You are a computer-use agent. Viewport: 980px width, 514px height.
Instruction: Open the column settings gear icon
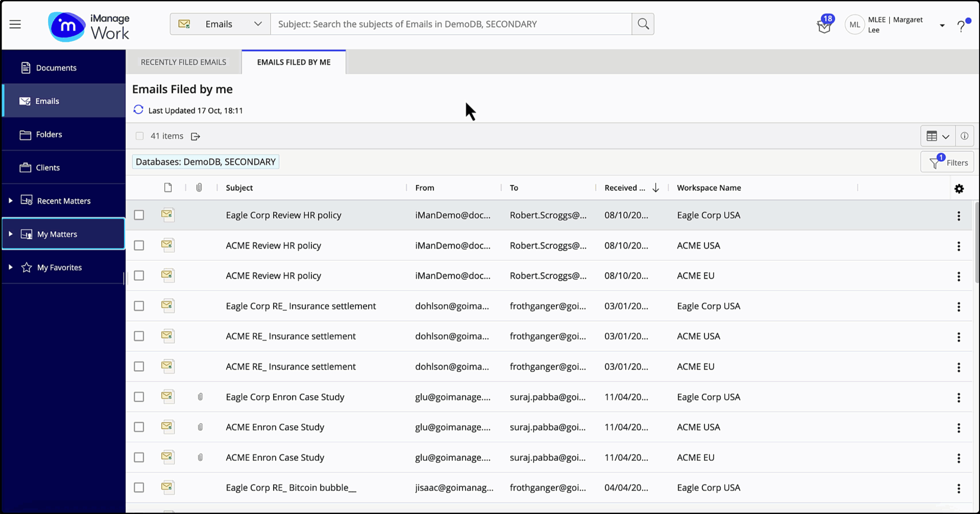click(x=959, y=188)
